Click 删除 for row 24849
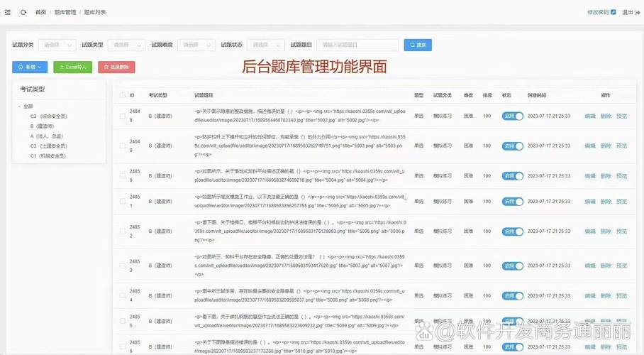Screen dimensions: 644x355 606,146
